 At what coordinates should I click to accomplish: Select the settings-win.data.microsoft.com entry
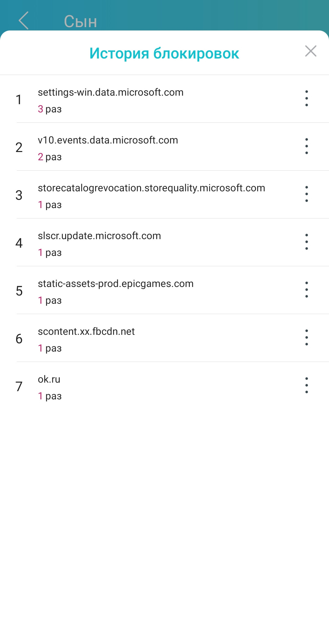(x=111, y=92)
